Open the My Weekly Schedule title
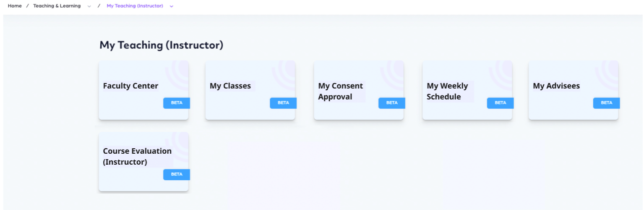Screen dimensions: 644x210 pyautogui.click(x=447, y=91)
